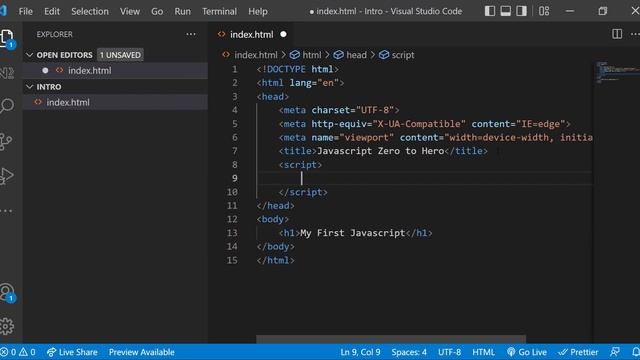Change indentation via Spaces: 4
Viewport: 640px width, 360px height.
click(409, 352)
